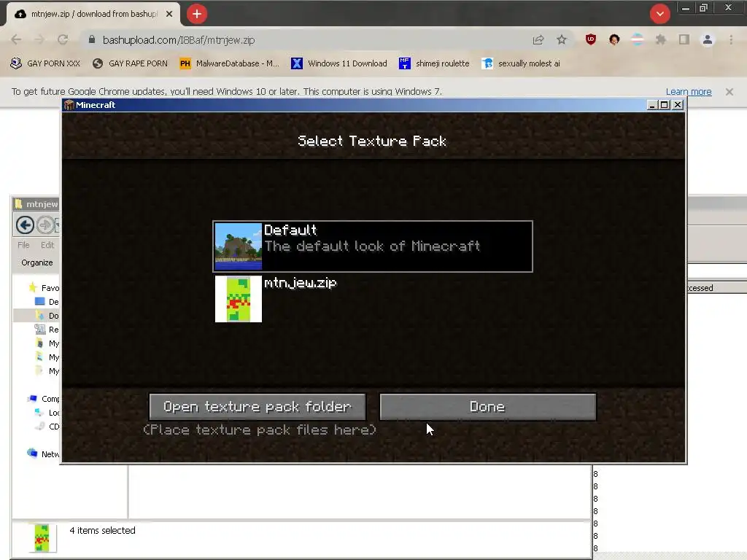Close the bashupload browser tab
Screen dimensions: 747x560
tap(169, 14)
